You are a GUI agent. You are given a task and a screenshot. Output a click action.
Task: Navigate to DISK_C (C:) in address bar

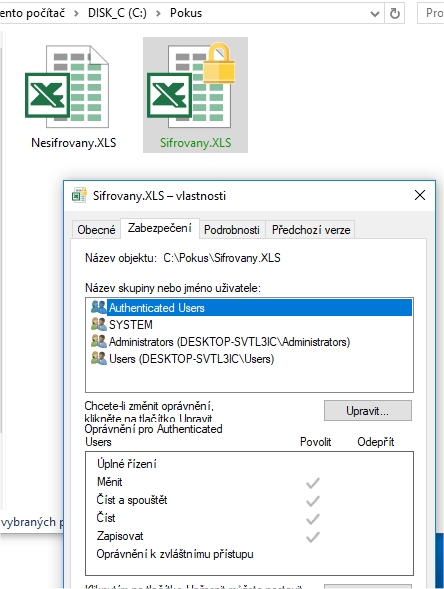point(117,13)
